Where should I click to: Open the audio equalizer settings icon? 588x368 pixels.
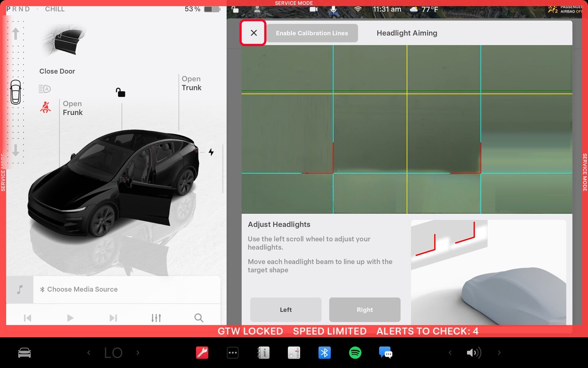coord(156,318)
